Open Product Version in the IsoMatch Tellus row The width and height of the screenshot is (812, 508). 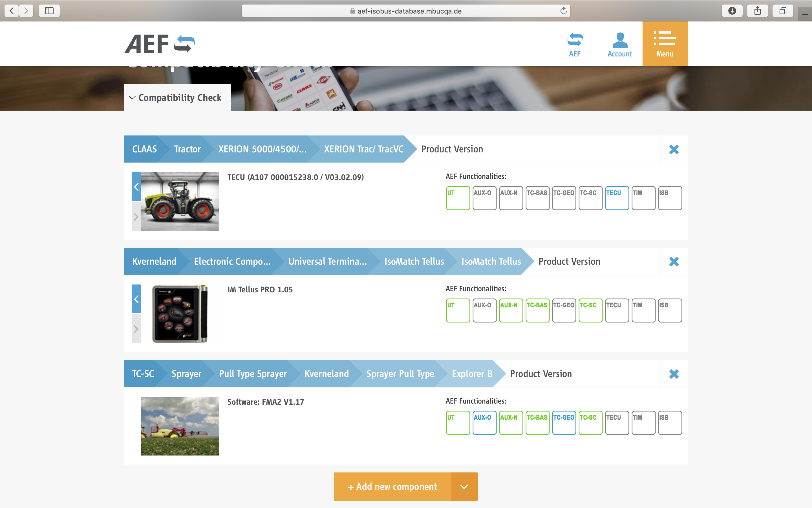(x=570, y=261)
